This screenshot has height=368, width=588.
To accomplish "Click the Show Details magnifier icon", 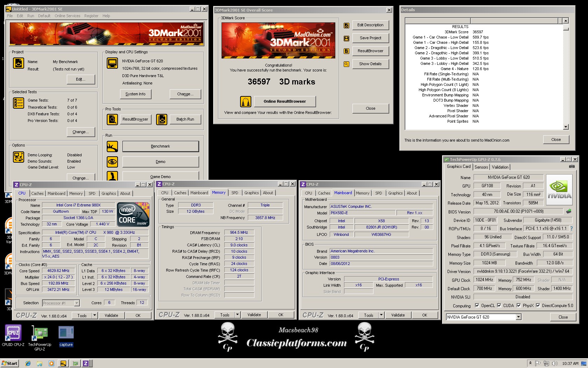I will point(346,64).
